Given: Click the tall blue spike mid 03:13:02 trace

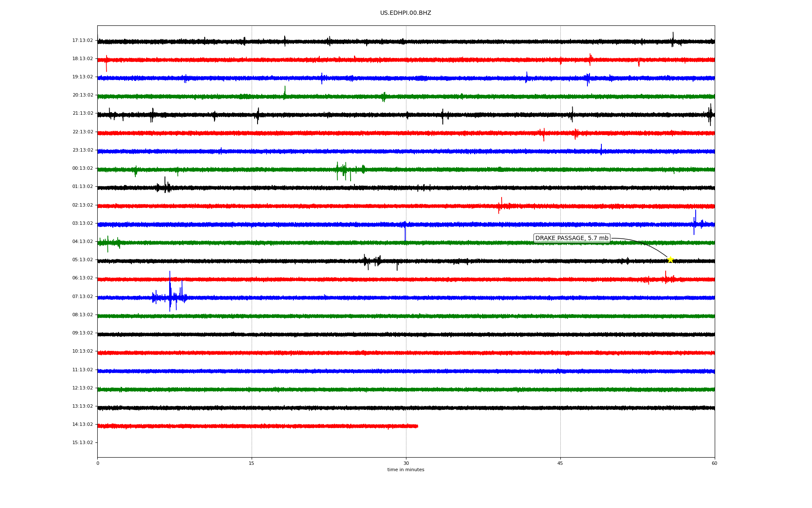Looking at the screenshot, I should tap(405, 231).
